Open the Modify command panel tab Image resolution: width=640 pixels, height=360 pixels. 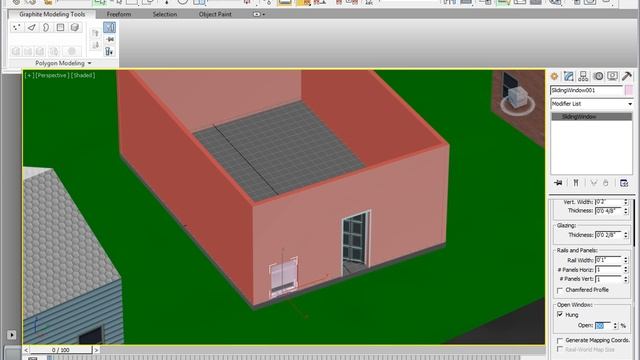569,76
